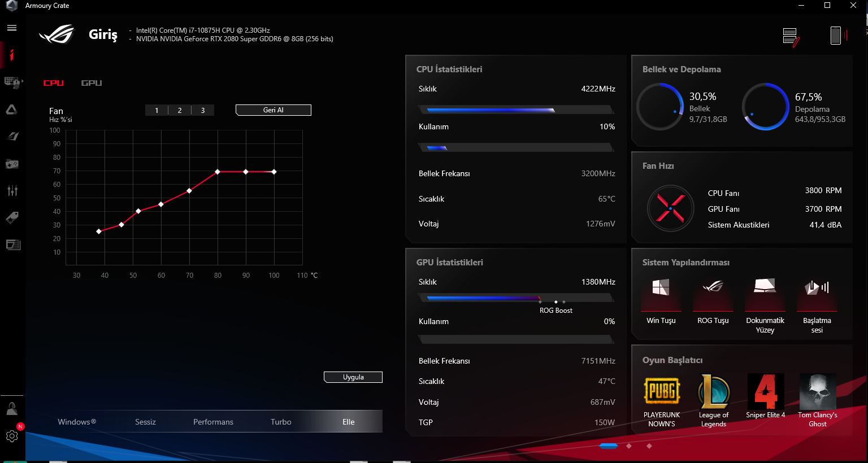This screenshot has width=868, height=463.
Task: Select the Elle manual mode
Action: (x=349, y=422)
